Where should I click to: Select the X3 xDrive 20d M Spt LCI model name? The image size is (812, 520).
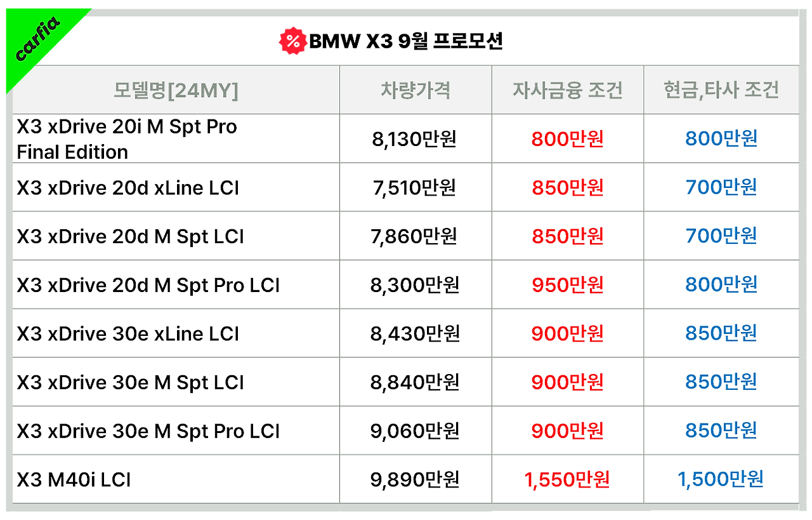[130, 237]
